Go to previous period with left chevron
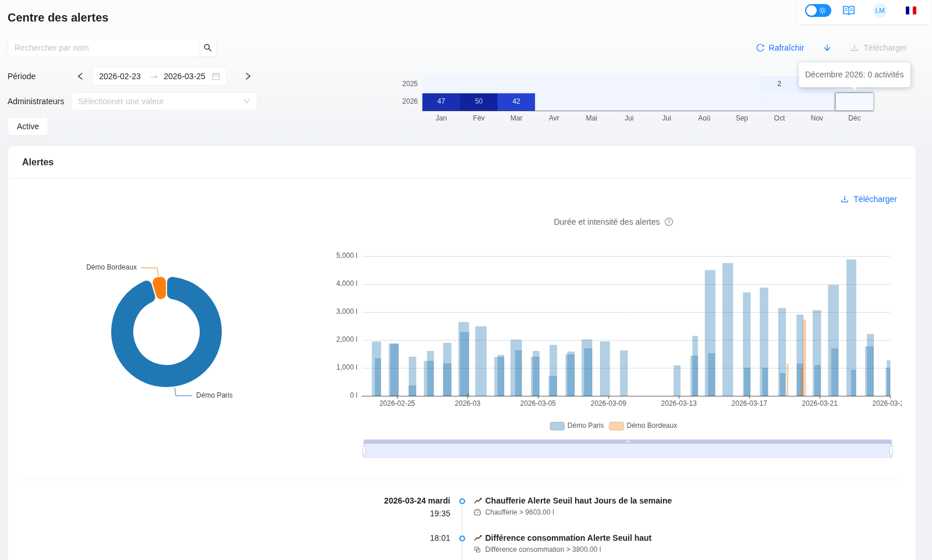 point(80,76)
